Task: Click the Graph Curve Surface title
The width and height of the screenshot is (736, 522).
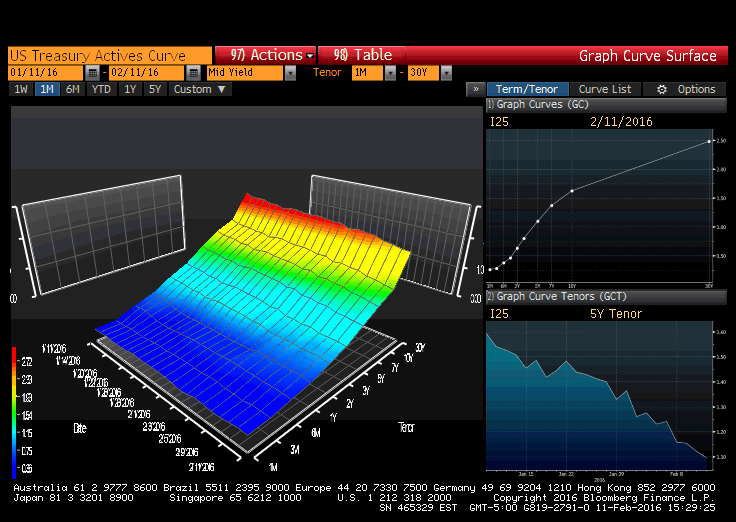Action: 648,56
